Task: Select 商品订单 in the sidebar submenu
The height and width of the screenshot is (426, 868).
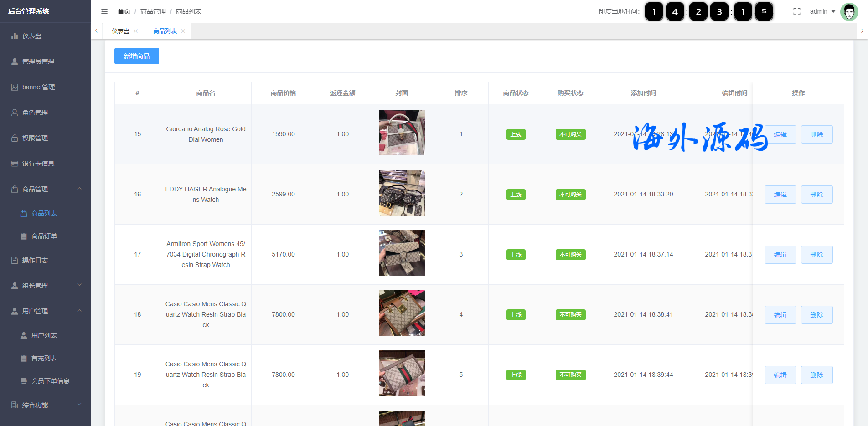Action: pyautogui.click(x=44, y=236)
